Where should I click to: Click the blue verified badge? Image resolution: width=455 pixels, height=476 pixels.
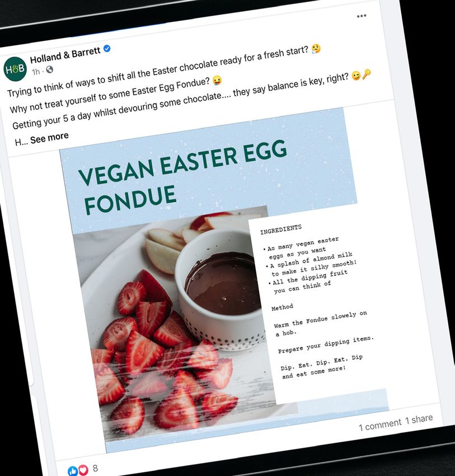[107, 48]
